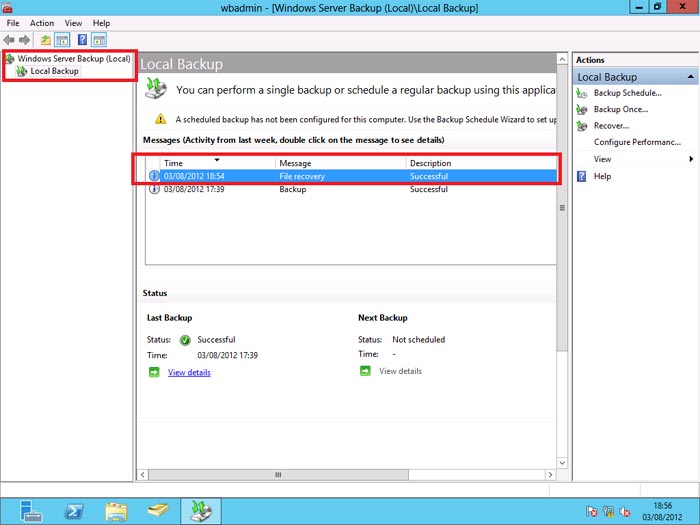700x525 pixels.
Task: Click the Message column header
Action: (341, 163)
